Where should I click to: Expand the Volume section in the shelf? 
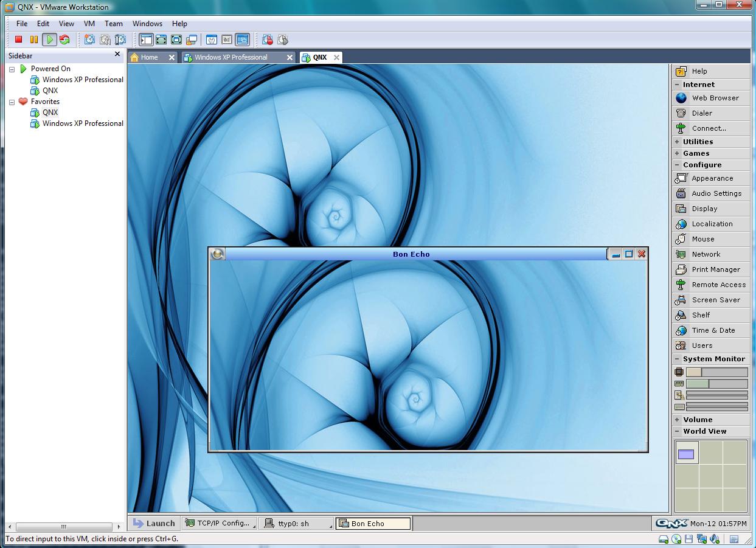click(697, 420)
